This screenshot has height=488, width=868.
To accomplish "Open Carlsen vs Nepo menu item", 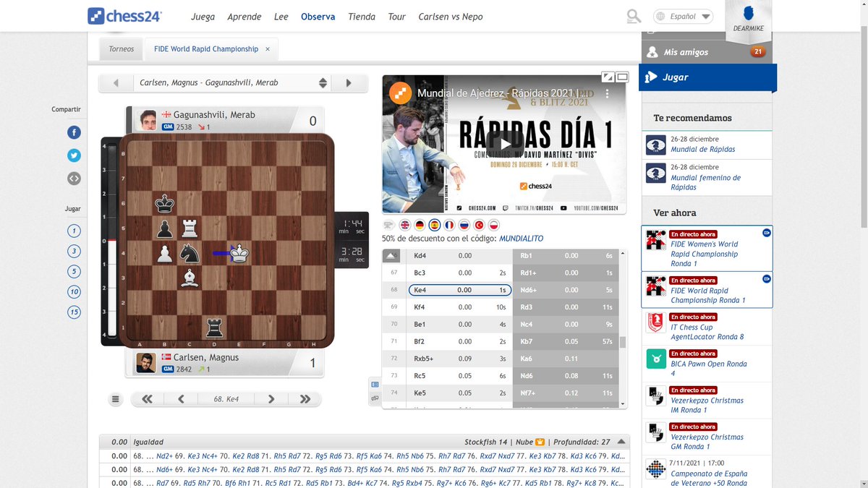I will click(451, 16).
